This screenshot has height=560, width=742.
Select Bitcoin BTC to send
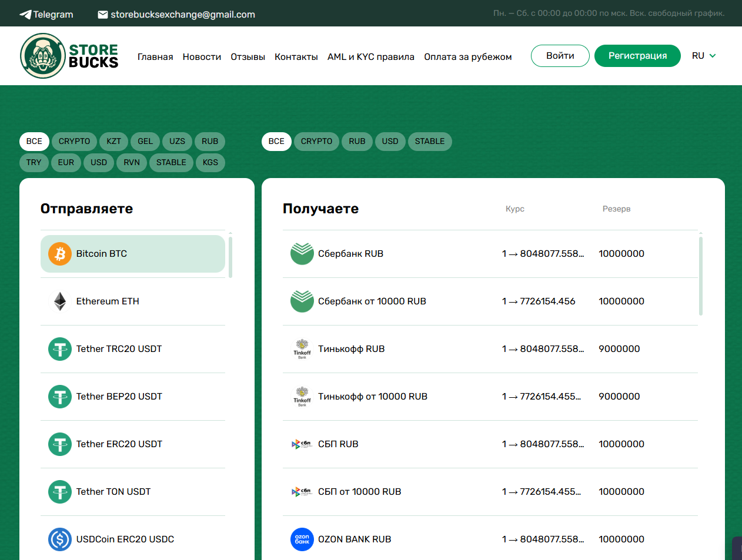tap(133, 254)
